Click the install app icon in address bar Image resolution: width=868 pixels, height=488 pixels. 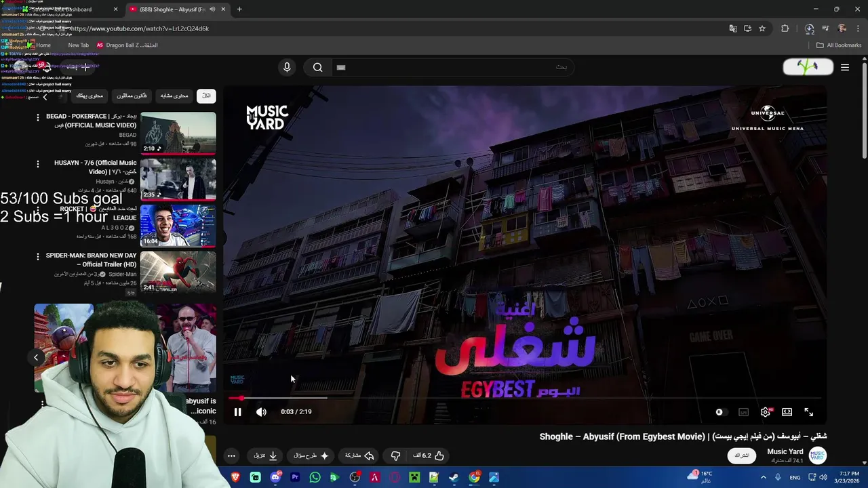tap(747, 28)
